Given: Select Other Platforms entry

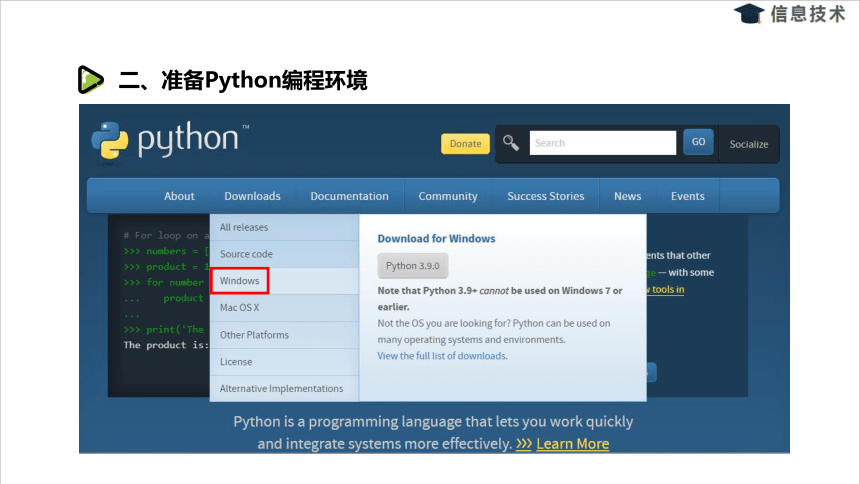Looking at the screenshot, I should 284,335.
